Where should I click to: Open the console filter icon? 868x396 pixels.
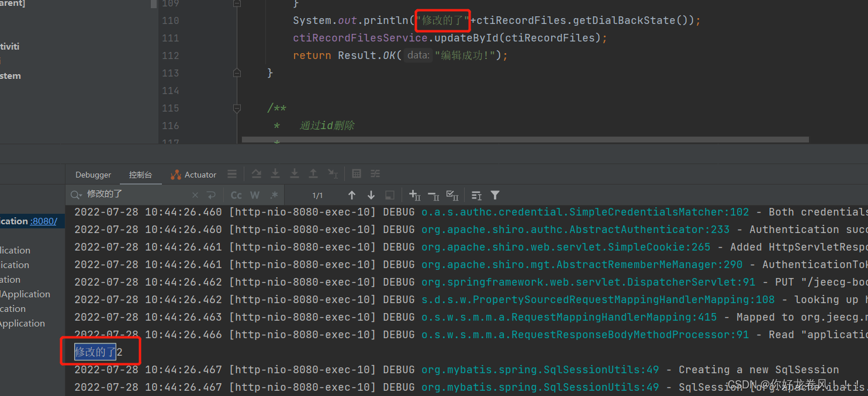pyautogui.click(x=495, y=195)
